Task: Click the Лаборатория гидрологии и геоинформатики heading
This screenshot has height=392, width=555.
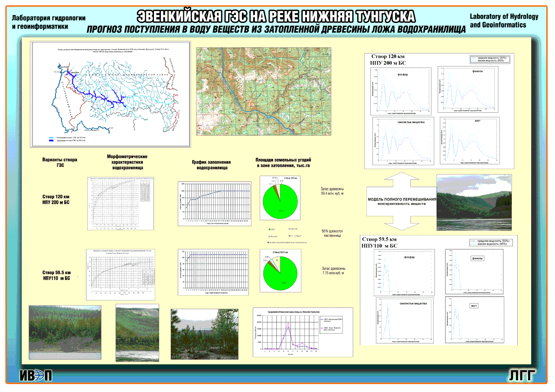Action: (x=48, y=22)
